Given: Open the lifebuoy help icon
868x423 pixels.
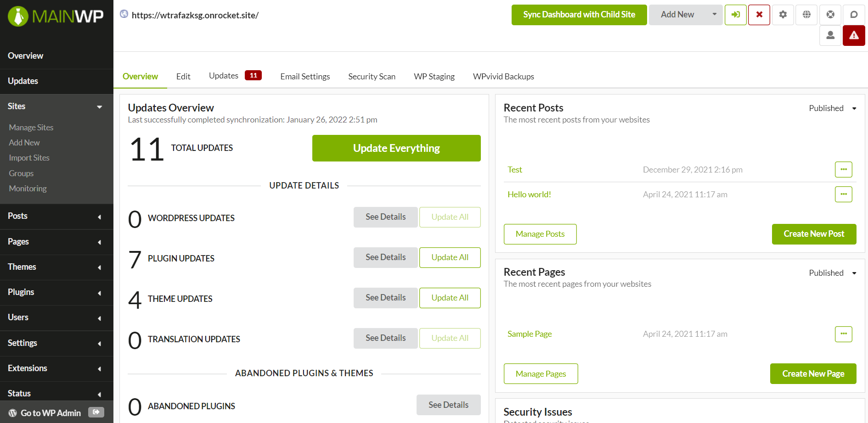Looking at the screenshot, I should tap(830, 15).
